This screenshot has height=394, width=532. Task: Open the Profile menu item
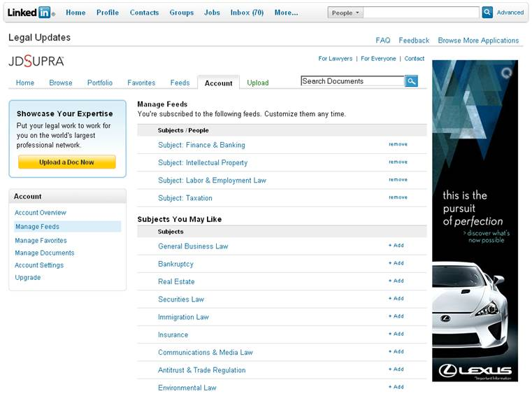(108, 13)
